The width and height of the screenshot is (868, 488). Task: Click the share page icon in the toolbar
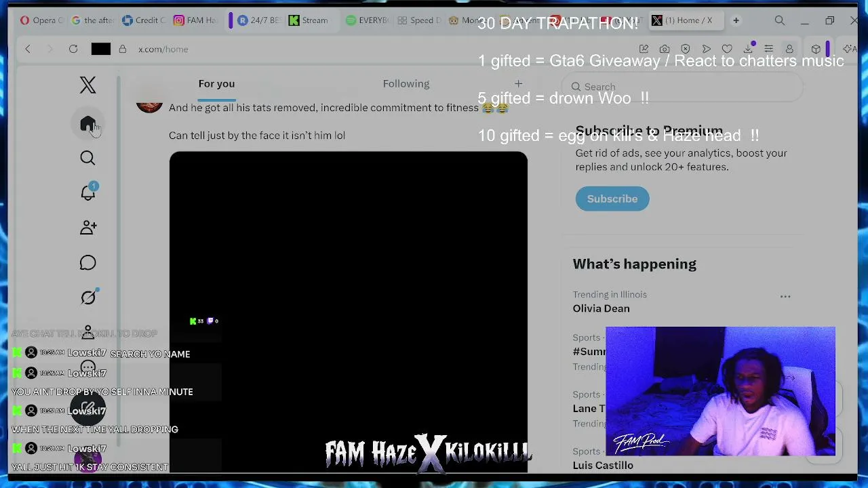tap(644, 49)
